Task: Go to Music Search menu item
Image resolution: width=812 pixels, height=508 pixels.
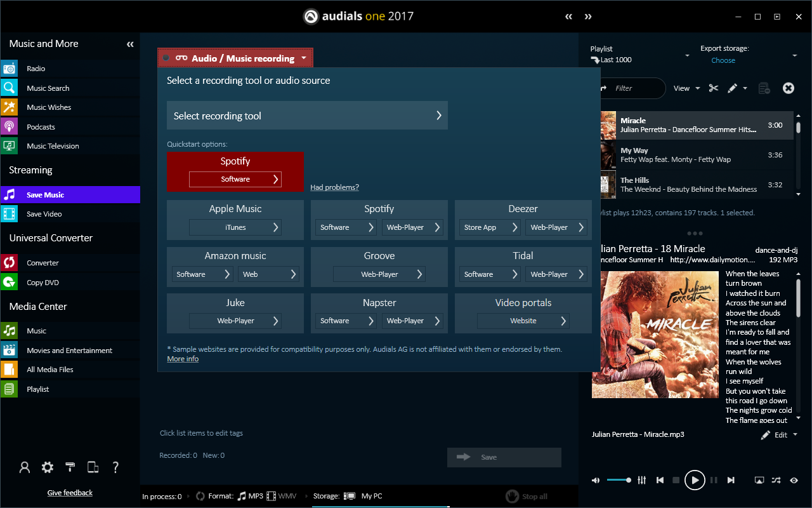Action: (48, 88)
